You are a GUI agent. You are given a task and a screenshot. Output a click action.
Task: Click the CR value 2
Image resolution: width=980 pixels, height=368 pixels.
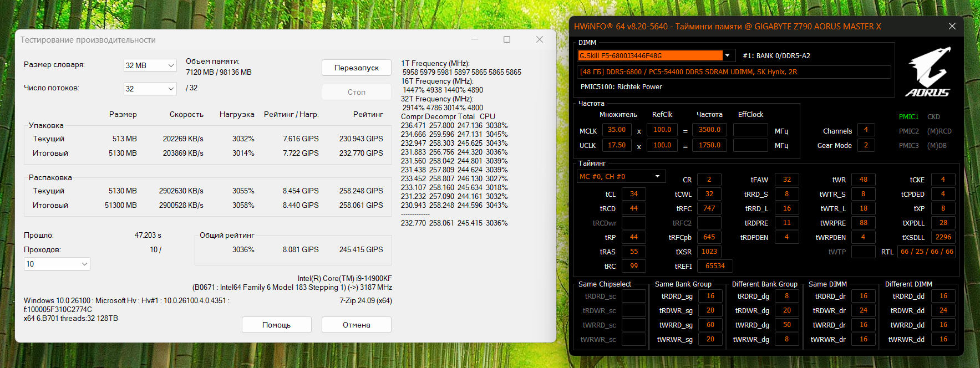tap(709, 180)
